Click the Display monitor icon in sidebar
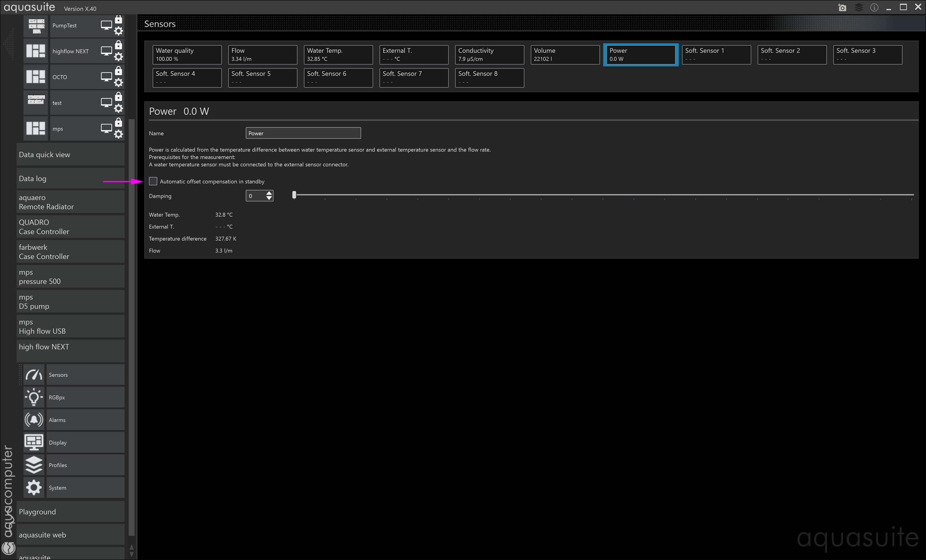This screenshot has height=560, width=926. pos(34,442)
